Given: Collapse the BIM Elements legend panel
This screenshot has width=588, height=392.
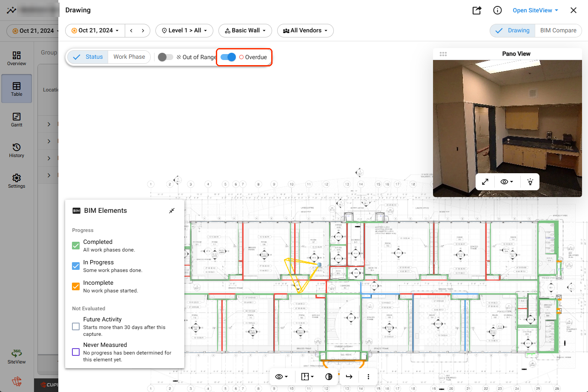Looking at the screenshot, I should click(x=172, y=211).
